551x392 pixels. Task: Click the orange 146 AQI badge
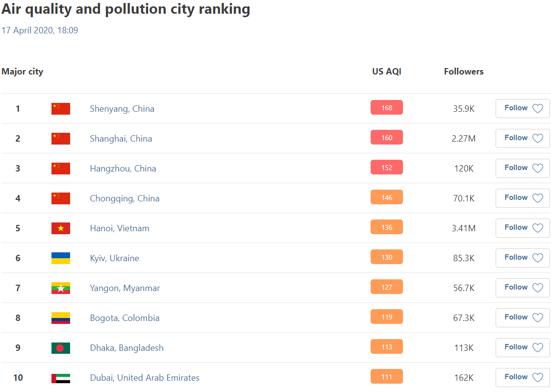387,197
